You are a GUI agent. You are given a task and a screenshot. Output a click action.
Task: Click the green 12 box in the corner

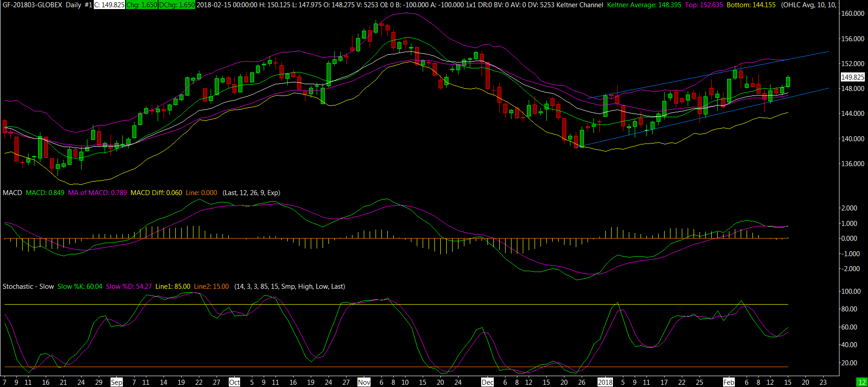click(x=862, y=382)
